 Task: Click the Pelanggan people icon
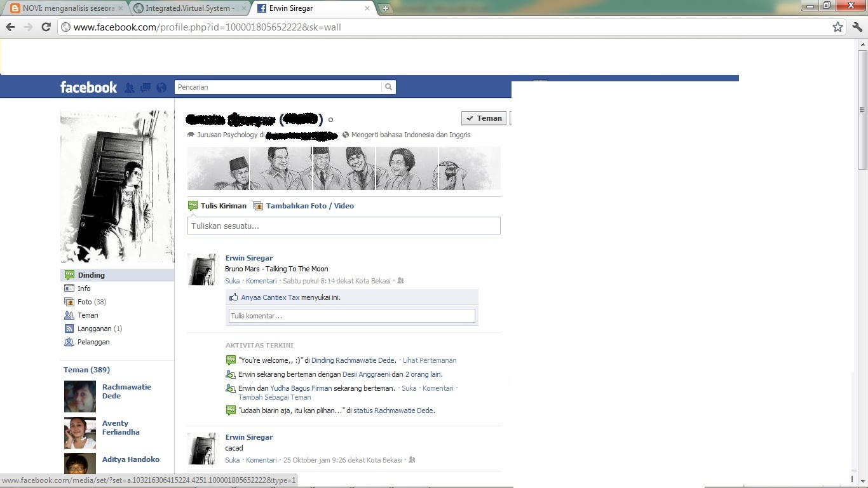(x=69, y=342)
